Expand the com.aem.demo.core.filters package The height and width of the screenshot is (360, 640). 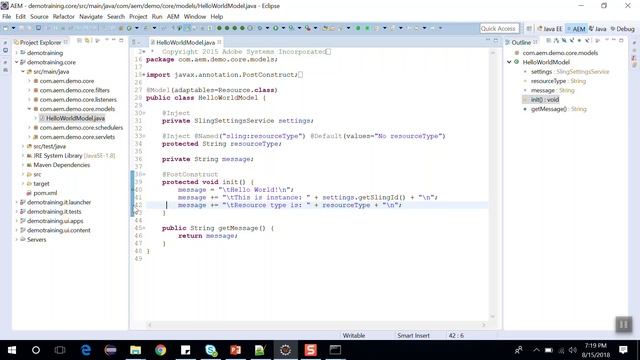click(x=29, y=90)
